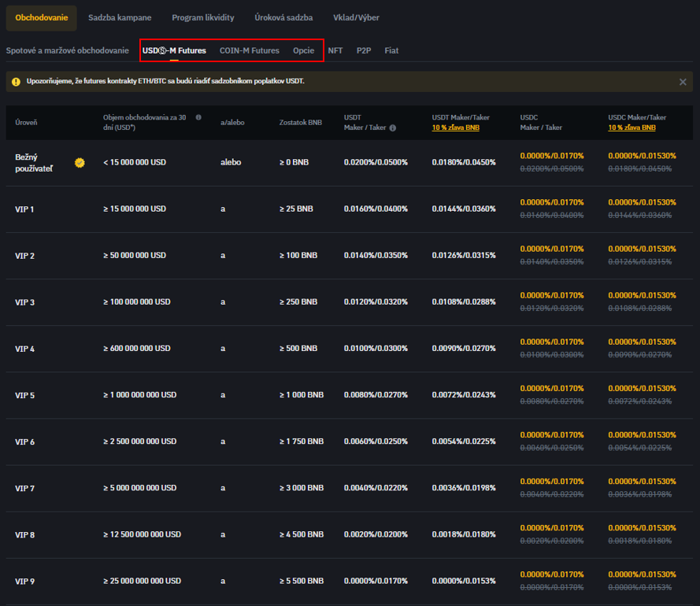Open the Opcie sub-tab
Screen dimensions: 700x606
303,50
